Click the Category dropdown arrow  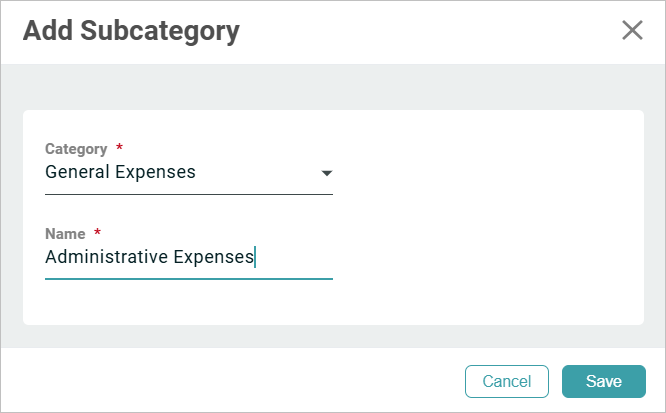(x=326, y=173)
